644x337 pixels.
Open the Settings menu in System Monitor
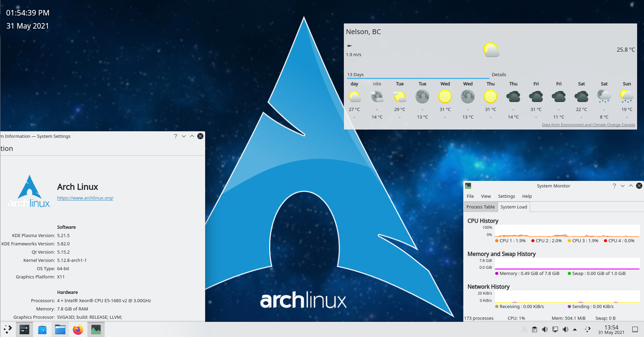[506, 196]
